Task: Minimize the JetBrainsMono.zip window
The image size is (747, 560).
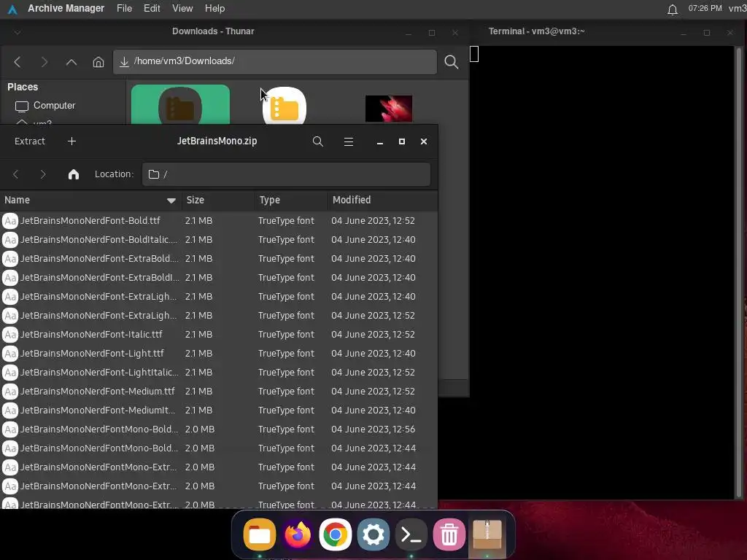Action: [x=379, y=142]
